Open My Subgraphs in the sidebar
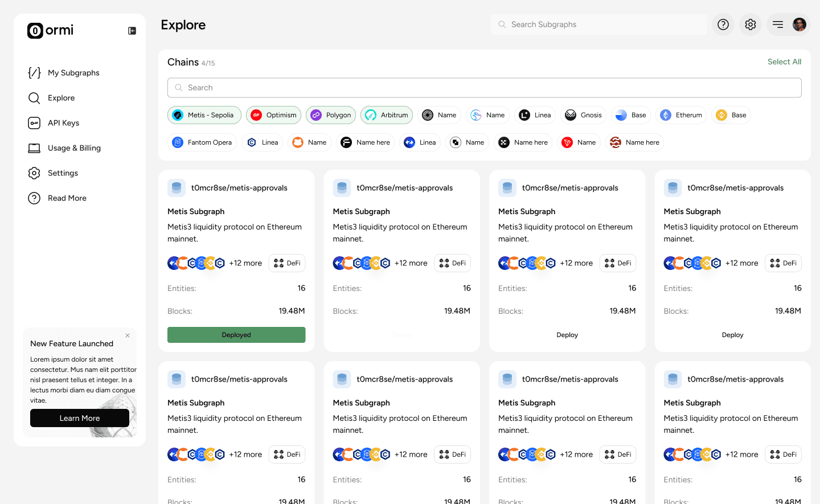 point(64,73)
